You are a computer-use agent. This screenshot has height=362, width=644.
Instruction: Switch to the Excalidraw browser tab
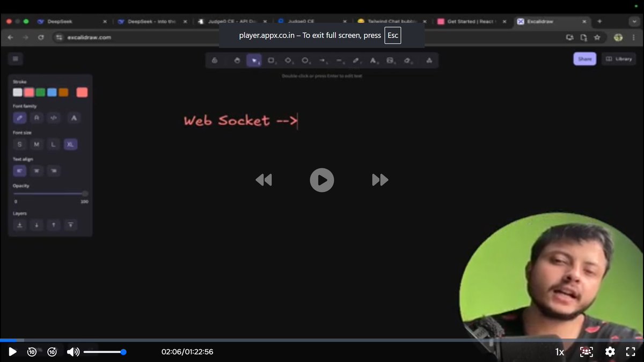552,21
